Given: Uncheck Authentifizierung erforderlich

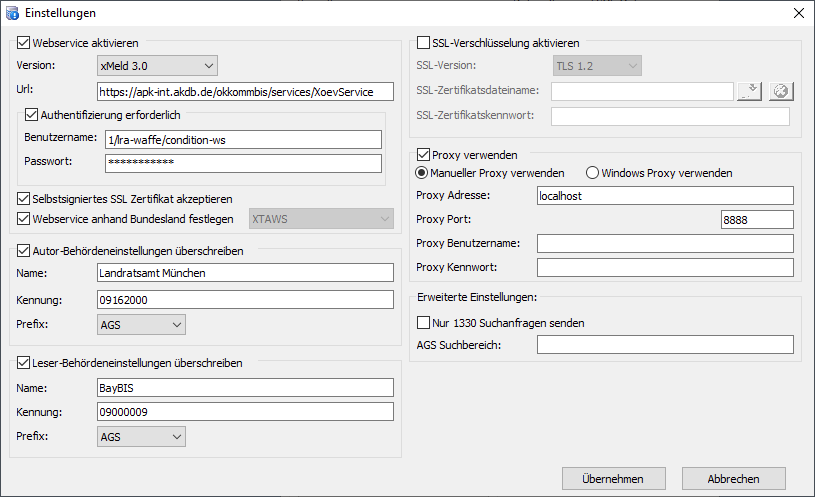Looking at the screenshot, I should pyautogui.click(x=31, y=115).
